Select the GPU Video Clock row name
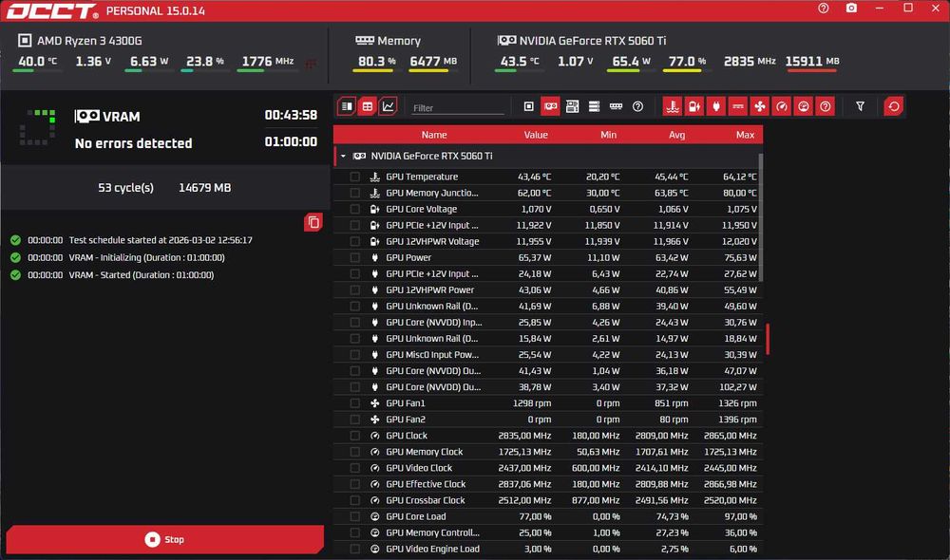The image size is (950, 560). 419,468
